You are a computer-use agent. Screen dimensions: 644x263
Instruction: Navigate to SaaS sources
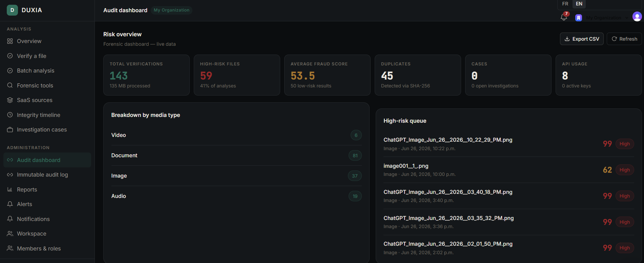point(47,100)
